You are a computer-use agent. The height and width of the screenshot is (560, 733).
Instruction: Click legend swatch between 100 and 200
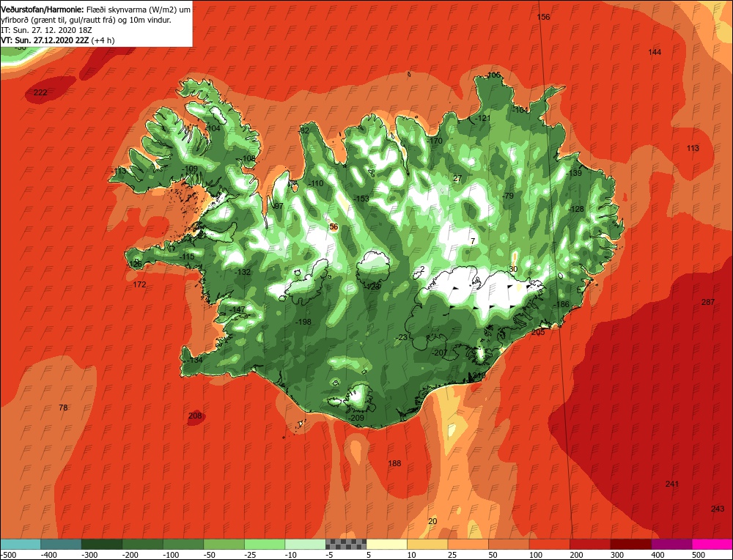549,544
